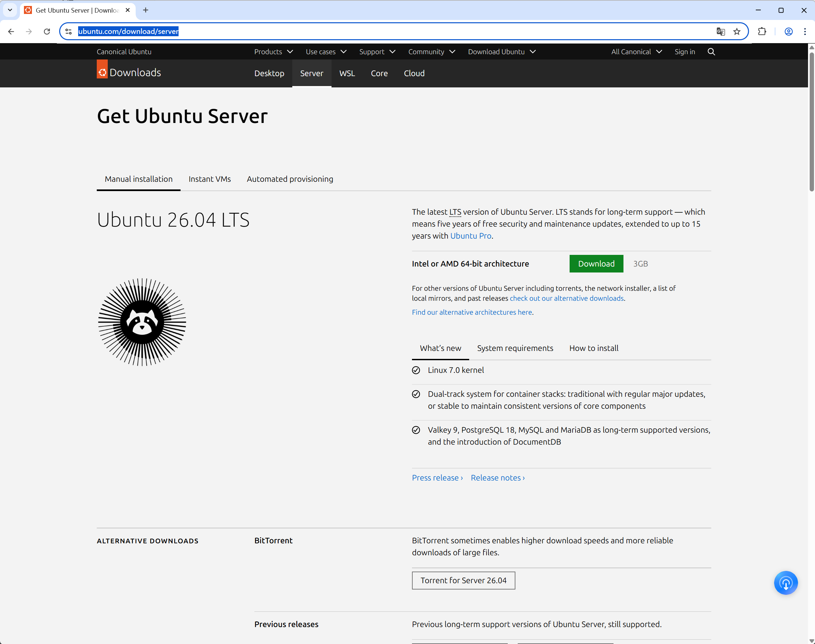Image resolution: width=815 pixels, height=644 pixels.
Task: Click the site search magnifier icon
Action: point(711,52)
